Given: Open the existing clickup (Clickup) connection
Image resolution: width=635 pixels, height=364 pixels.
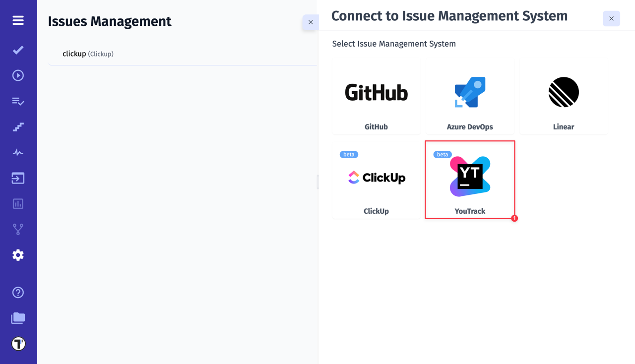Looking at the screenshot, I should 88,54.
